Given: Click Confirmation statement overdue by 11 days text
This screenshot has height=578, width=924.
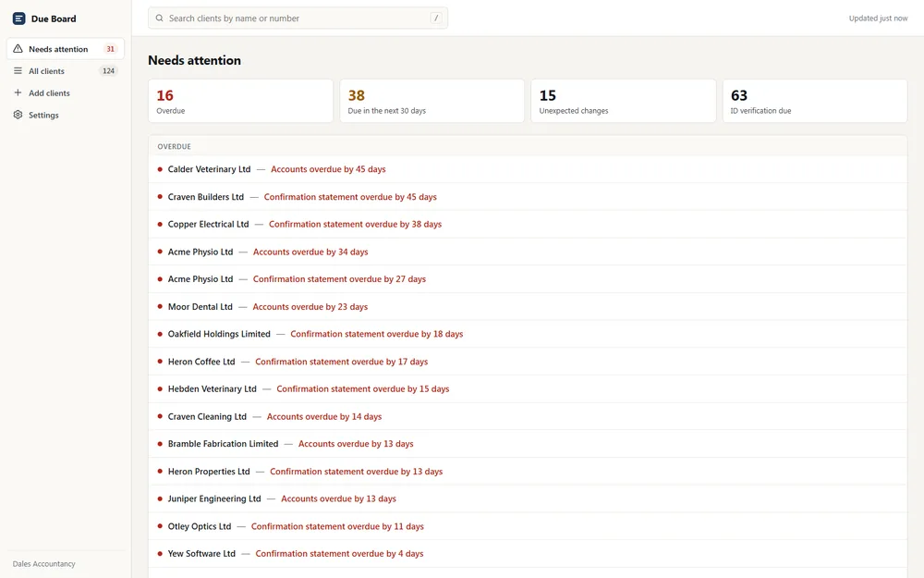Looking at the screenshot, I should coord(337,526).
